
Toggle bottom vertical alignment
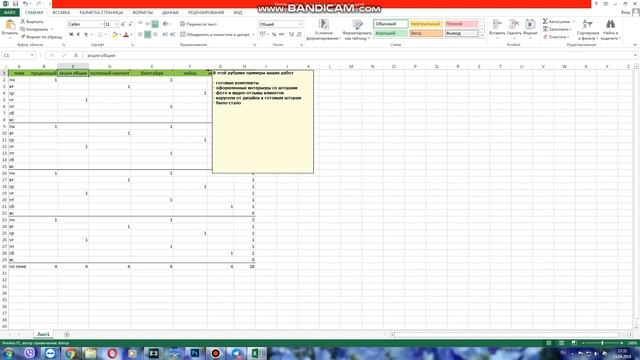(x=155, y=24)
